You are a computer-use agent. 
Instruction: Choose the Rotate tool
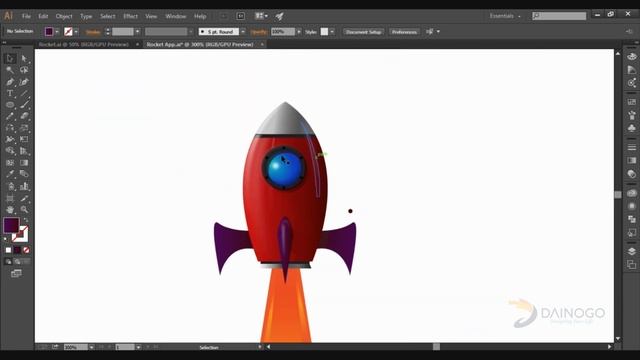tap(10, 128)
